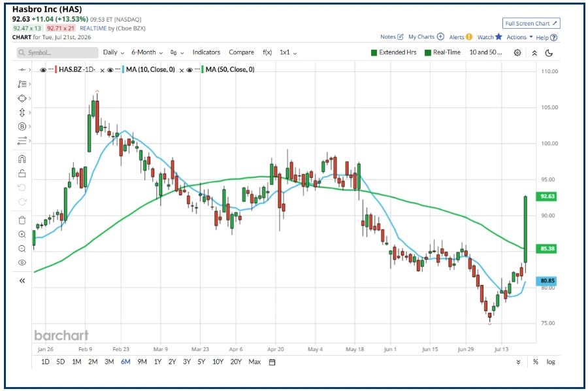
Task: Click the lock drawings icon
Action: coord(22,173)
